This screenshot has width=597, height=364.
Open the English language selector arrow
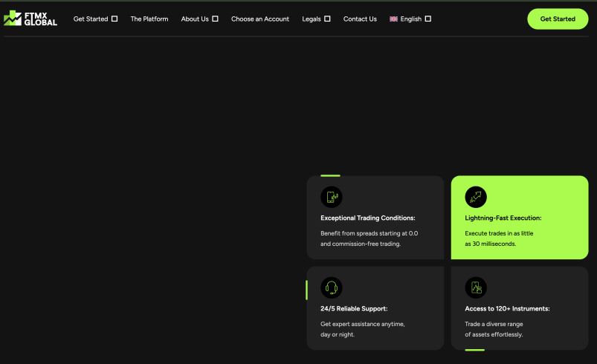pyautogui.click(x=427, y=19)
